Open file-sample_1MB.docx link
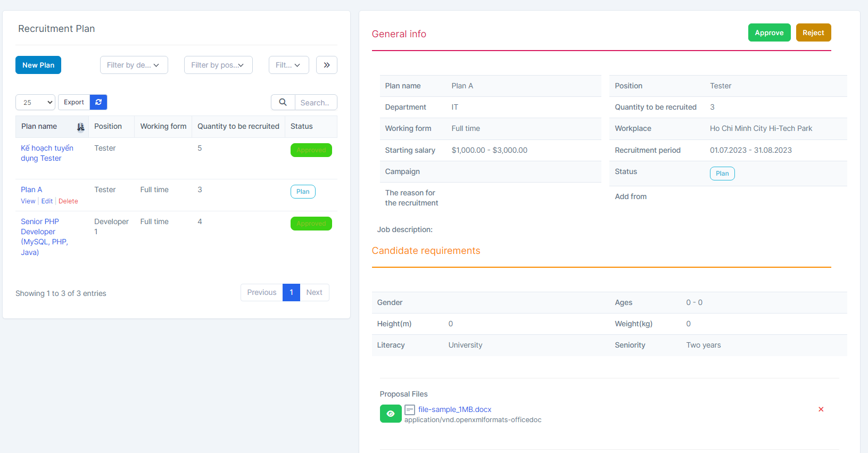 click(x=454, y=409)
